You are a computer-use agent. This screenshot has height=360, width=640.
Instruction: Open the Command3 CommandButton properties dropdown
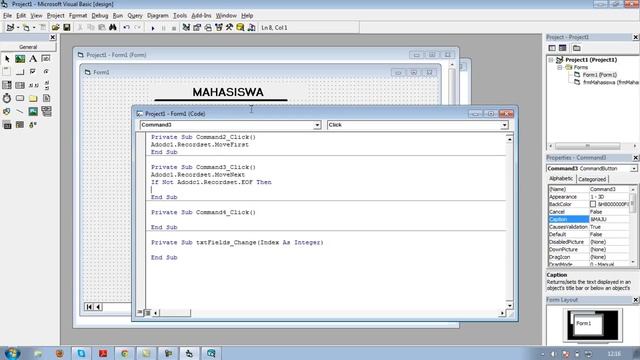[633, 169]
